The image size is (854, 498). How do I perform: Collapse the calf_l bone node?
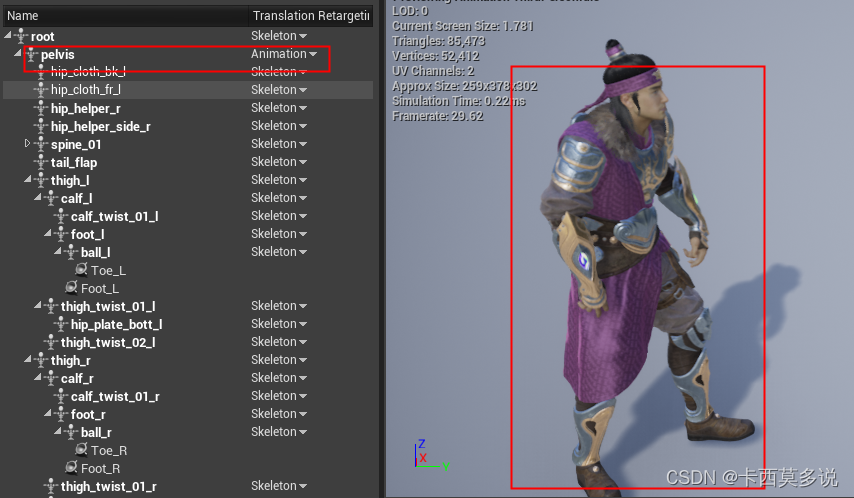38,197
